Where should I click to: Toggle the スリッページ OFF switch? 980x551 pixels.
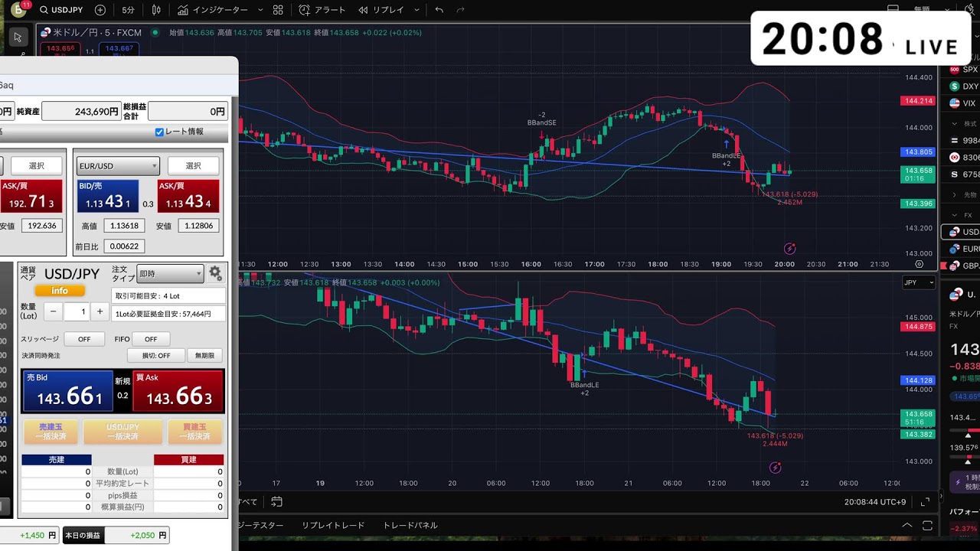pos(83,339)
